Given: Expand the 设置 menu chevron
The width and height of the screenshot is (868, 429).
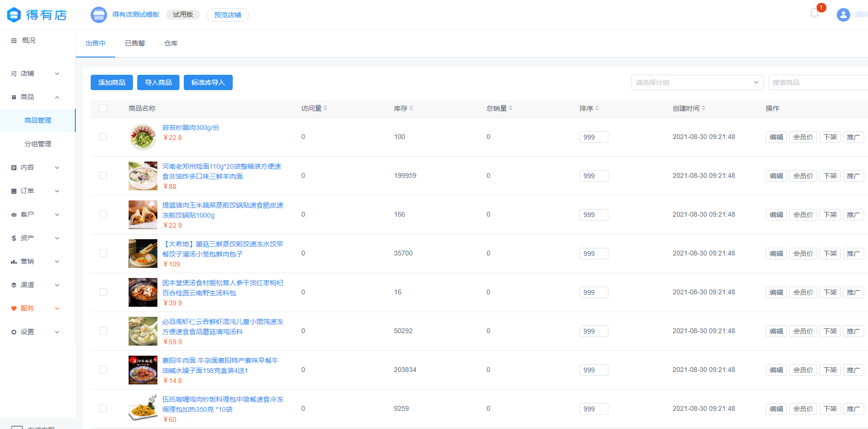Looking at the screenshot, I should pos(57,332).
